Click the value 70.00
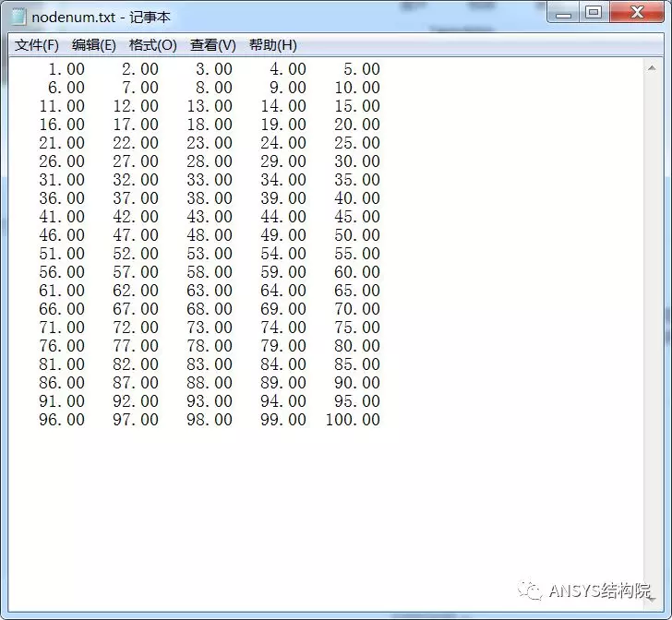 [357, 308]
